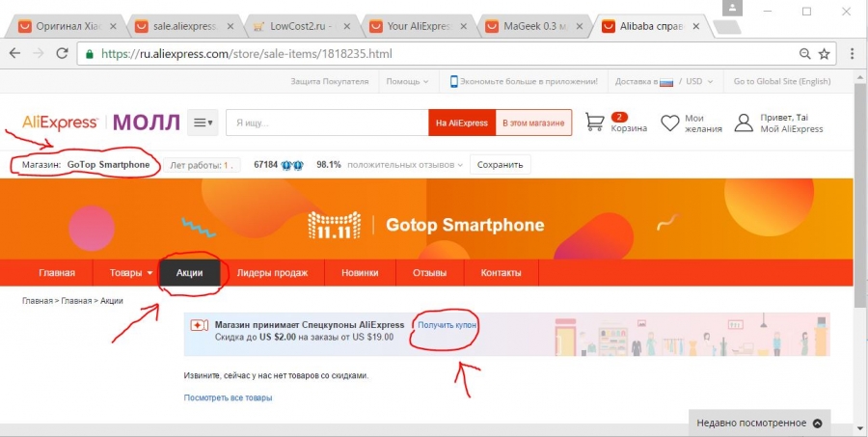Open the Новинки menu item

(360, 272)
